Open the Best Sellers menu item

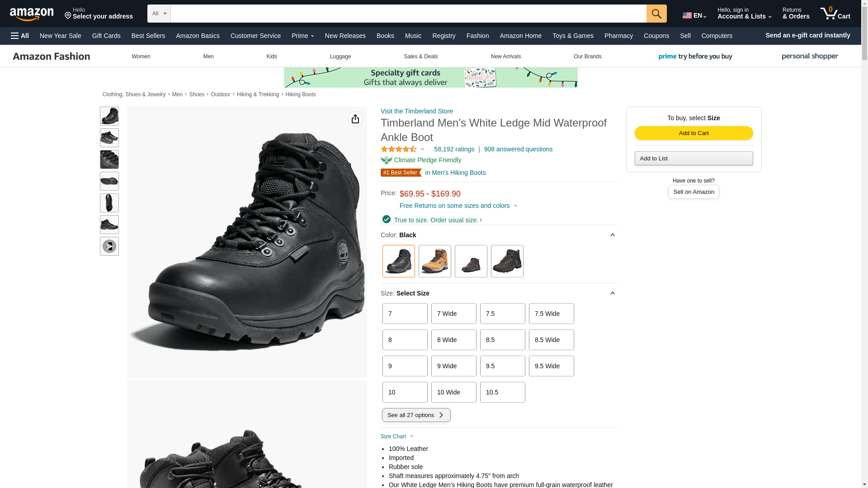pyautogui.click(x=148, y=36)
